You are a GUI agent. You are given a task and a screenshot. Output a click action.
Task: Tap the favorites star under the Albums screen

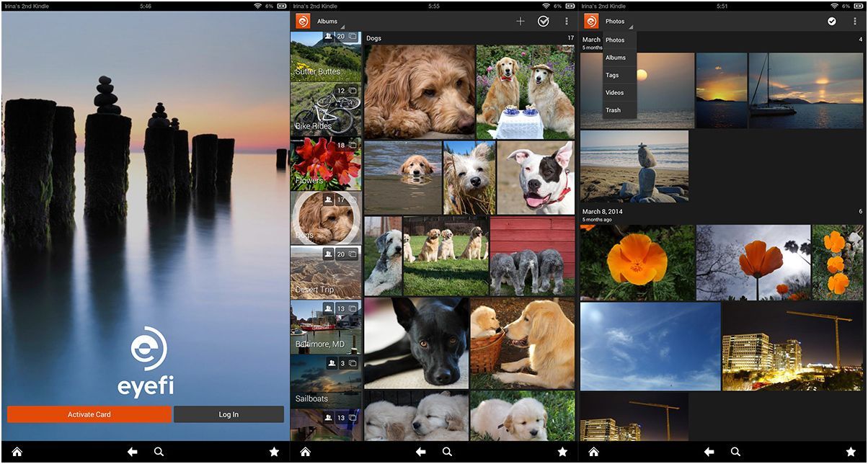[x=562, y=452]
